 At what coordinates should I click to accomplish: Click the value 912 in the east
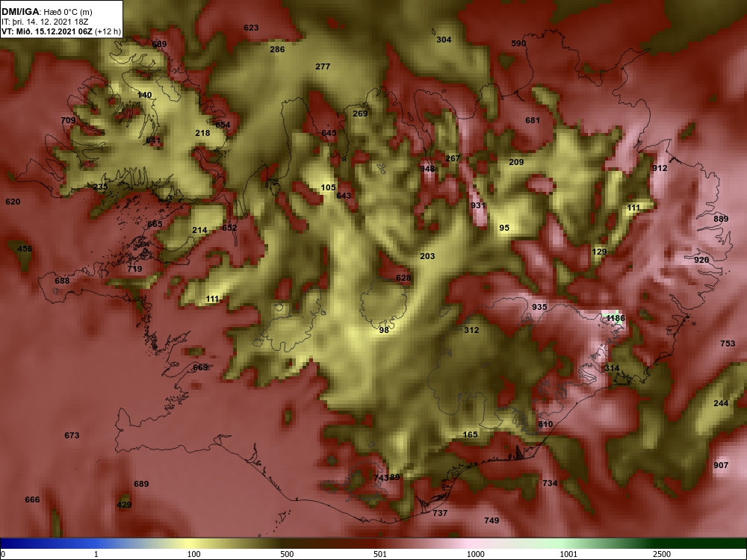[660, 169]
